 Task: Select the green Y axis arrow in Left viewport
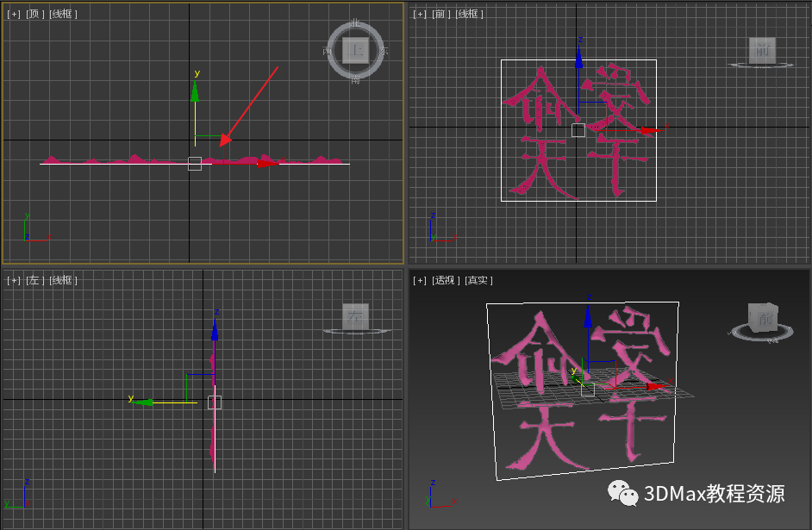tap(143, 402)
